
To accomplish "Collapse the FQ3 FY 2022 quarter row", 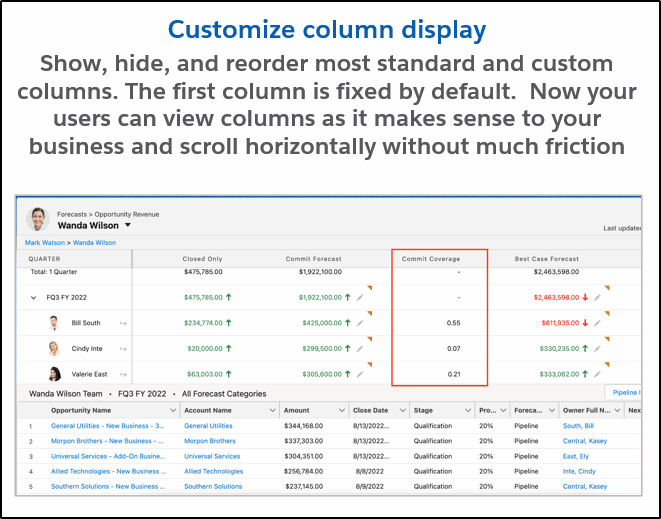I will coord(33,298).
